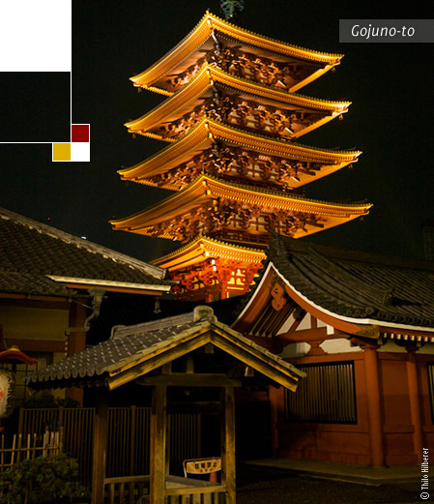The width and height of the screenshot is (434, 504).
Task: Click the bamboo fence at lower left
Action: [31, 448]
